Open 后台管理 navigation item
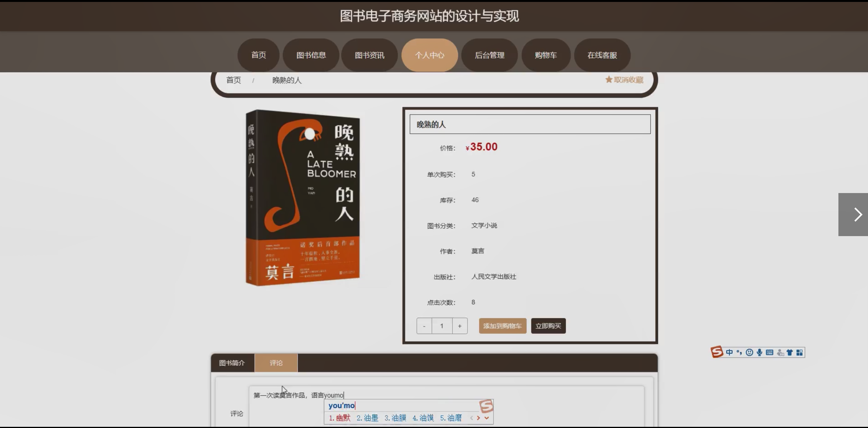The height and width of the screenshot is (428, 868). [x=490, y=55]
